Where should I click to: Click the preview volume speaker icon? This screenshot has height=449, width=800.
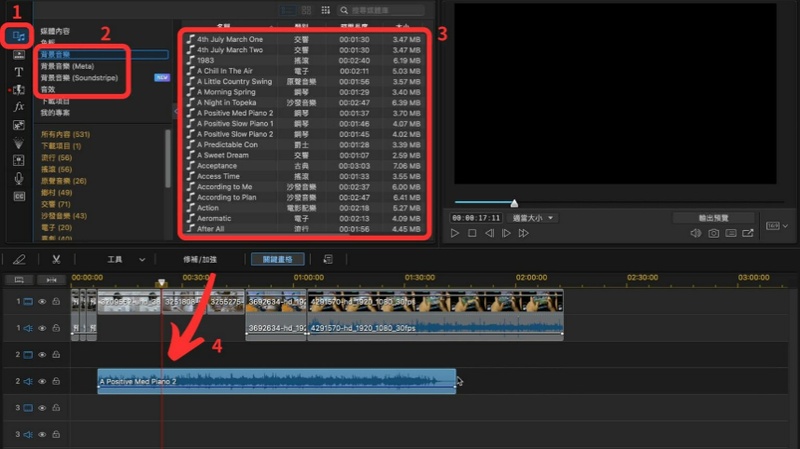tap(696, 233)
